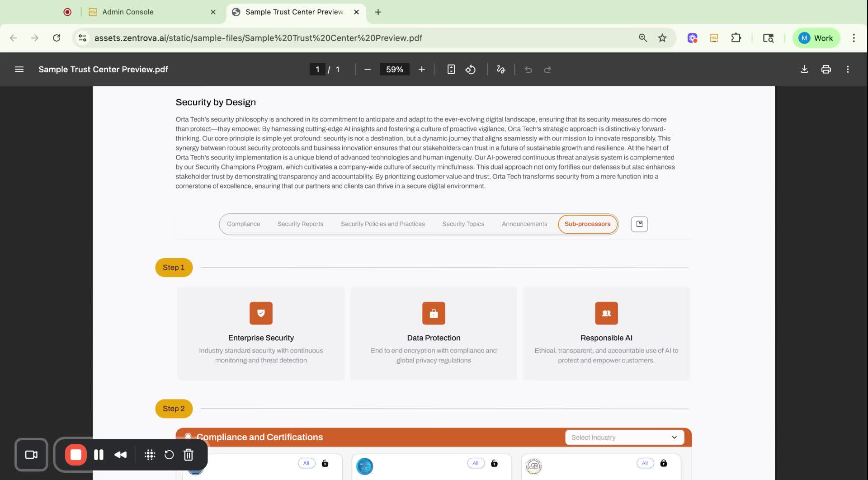Click the All pill on first certification card
The image size is (868, 480).
tap(306, 463)
